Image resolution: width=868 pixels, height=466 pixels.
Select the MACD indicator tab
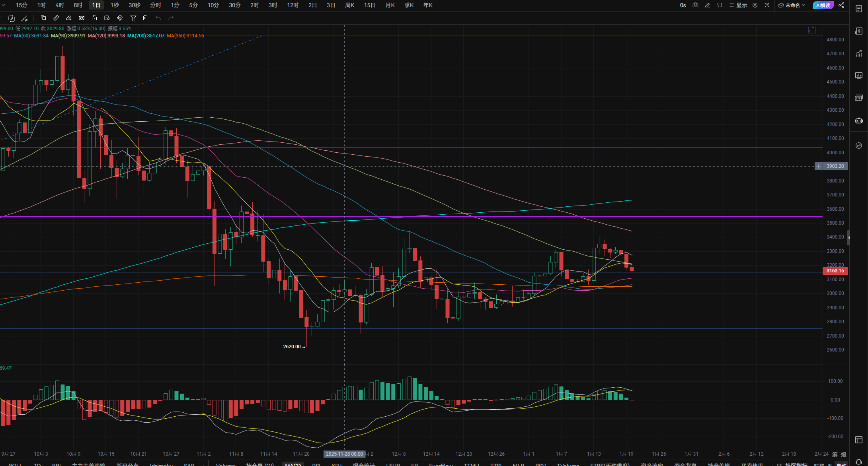[293, 464]
